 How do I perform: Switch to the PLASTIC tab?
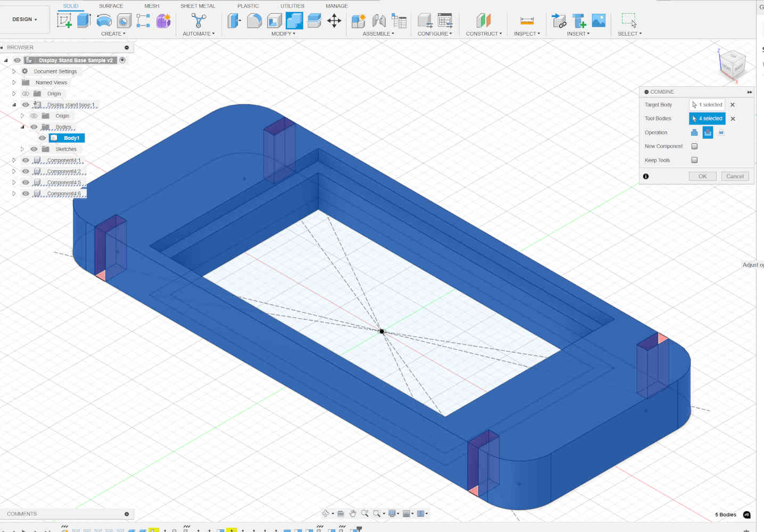(248, 6)
